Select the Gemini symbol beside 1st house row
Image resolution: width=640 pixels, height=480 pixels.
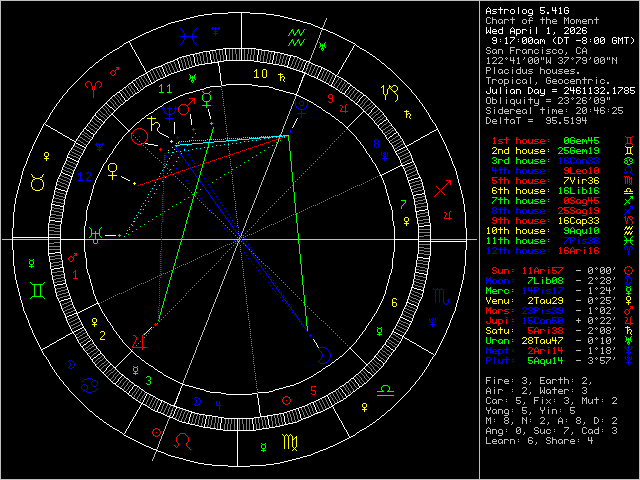point(629,141)
